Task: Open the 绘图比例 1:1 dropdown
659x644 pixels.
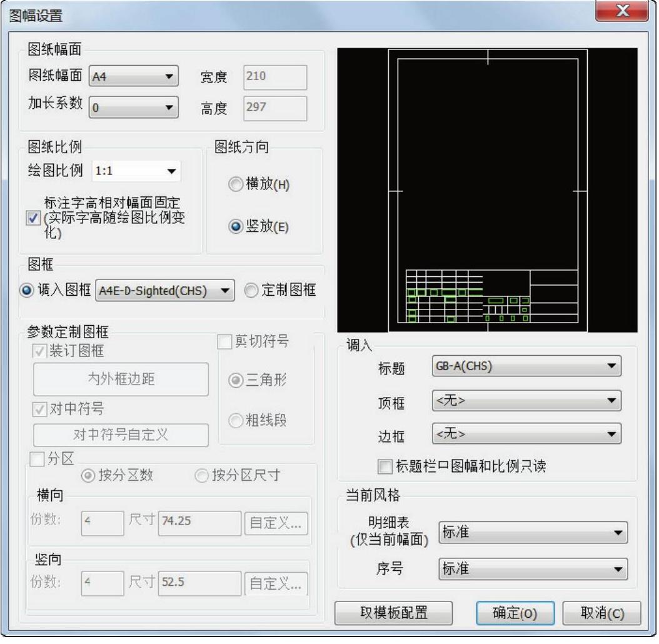Action: coord(136,171)
